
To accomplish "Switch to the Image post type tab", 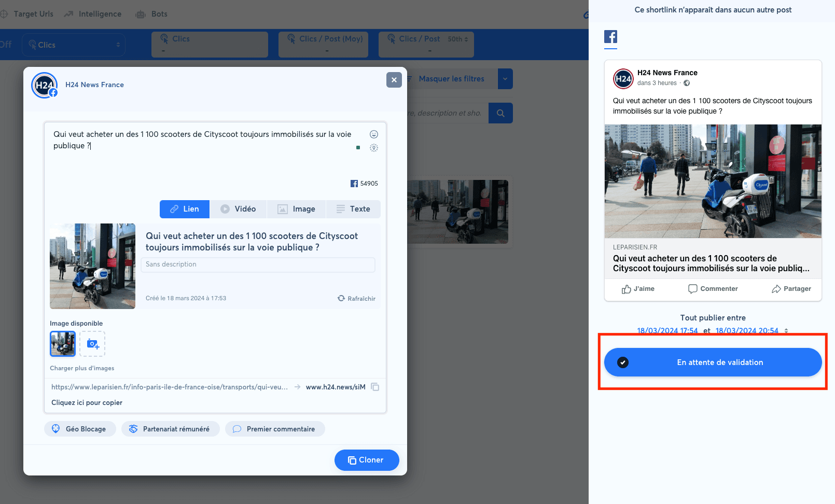I will click(296, 209).
